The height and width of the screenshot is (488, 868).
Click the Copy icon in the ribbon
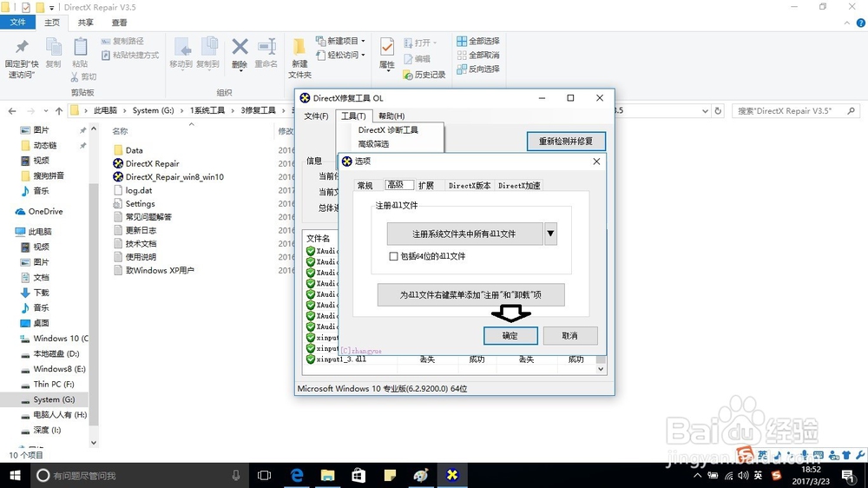54,48
